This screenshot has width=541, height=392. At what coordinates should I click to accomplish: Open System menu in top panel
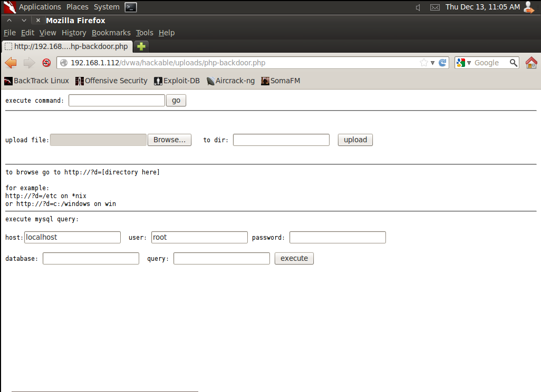[107, 7]
